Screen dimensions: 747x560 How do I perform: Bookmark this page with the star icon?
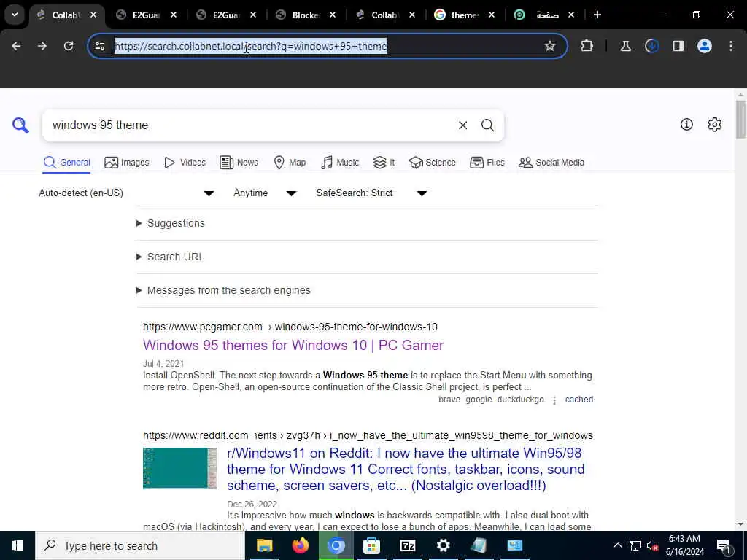coord(550,46)
